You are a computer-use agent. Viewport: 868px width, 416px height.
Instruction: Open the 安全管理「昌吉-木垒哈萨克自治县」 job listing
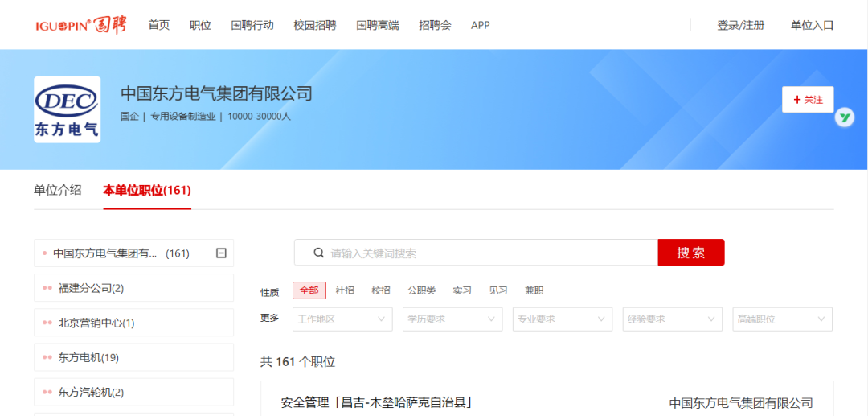coord(376,402)
